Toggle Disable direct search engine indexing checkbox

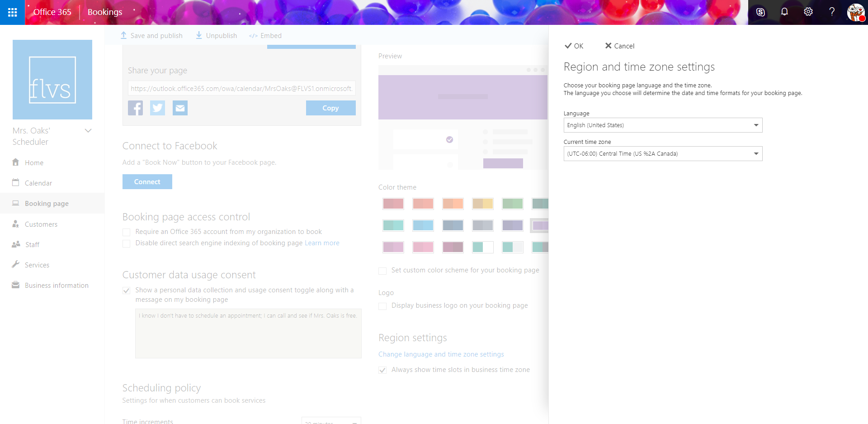click(127, 243)
